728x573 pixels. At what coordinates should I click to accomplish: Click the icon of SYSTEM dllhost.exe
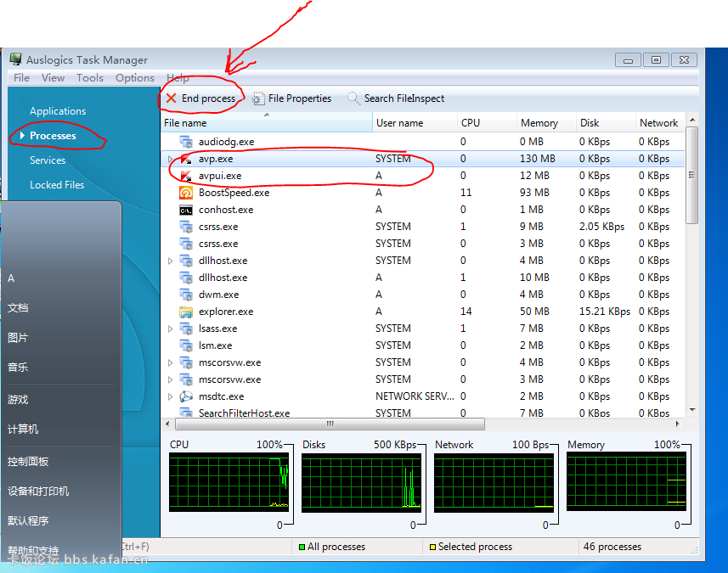(186, 261)
